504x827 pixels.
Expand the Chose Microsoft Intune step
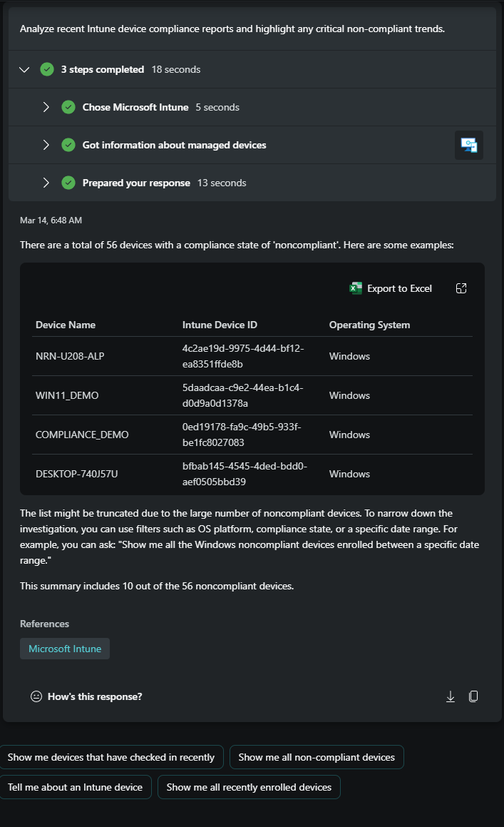(x=46, y=107)
